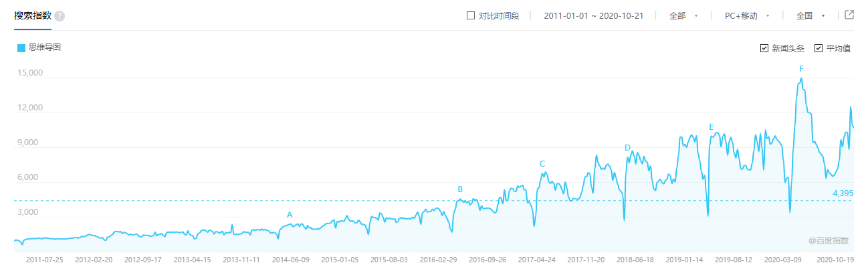
Task: Click the average value label 4,395
Action: pos(843,193)
